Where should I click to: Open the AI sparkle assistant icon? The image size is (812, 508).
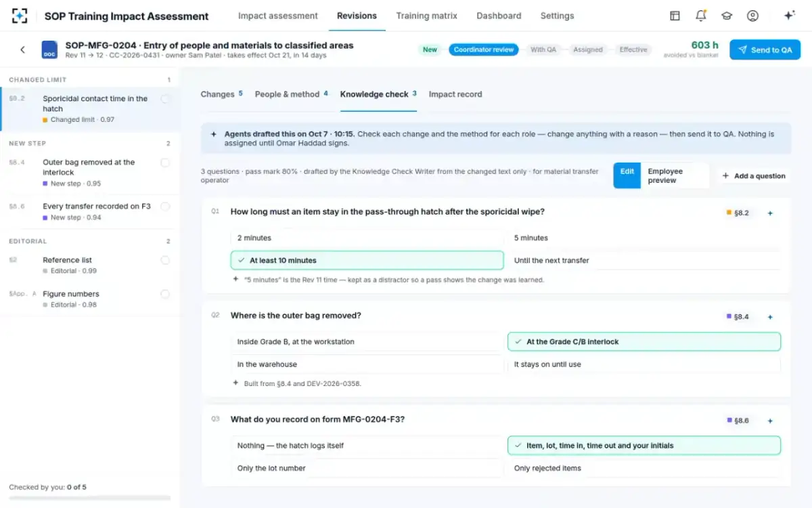point(789,16)
